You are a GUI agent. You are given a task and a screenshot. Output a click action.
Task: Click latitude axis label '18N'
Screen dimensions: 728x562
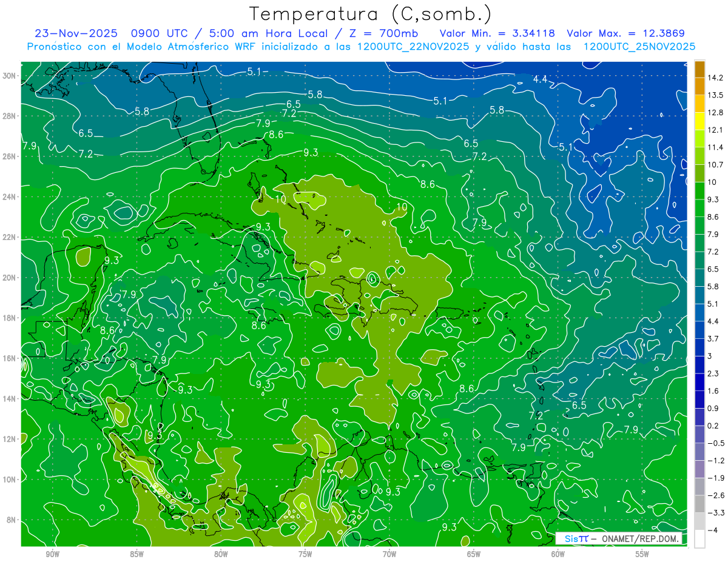tap(10, 318)
